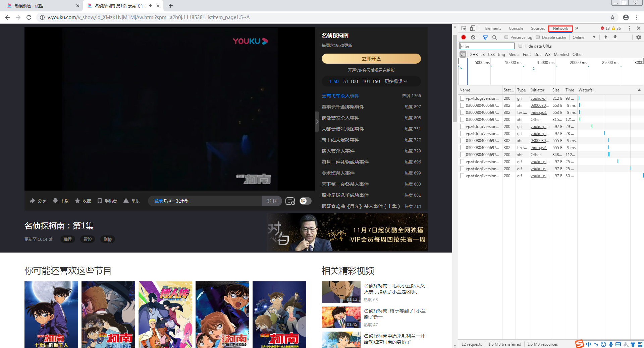644x348 pixels.
Task: Click the import HAR upload arrow
Action: pyautogui.click(x=606, y=37)
